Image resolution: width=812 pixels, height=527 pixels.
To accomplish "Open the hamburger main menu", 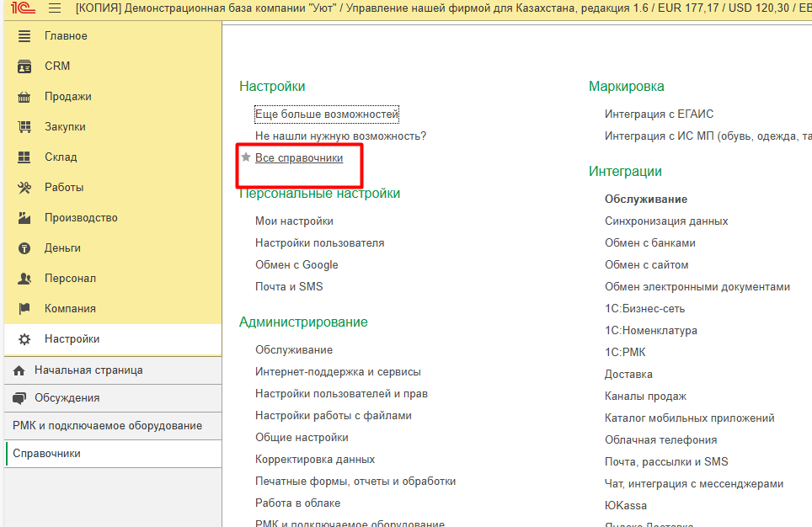I will [55, 8].
